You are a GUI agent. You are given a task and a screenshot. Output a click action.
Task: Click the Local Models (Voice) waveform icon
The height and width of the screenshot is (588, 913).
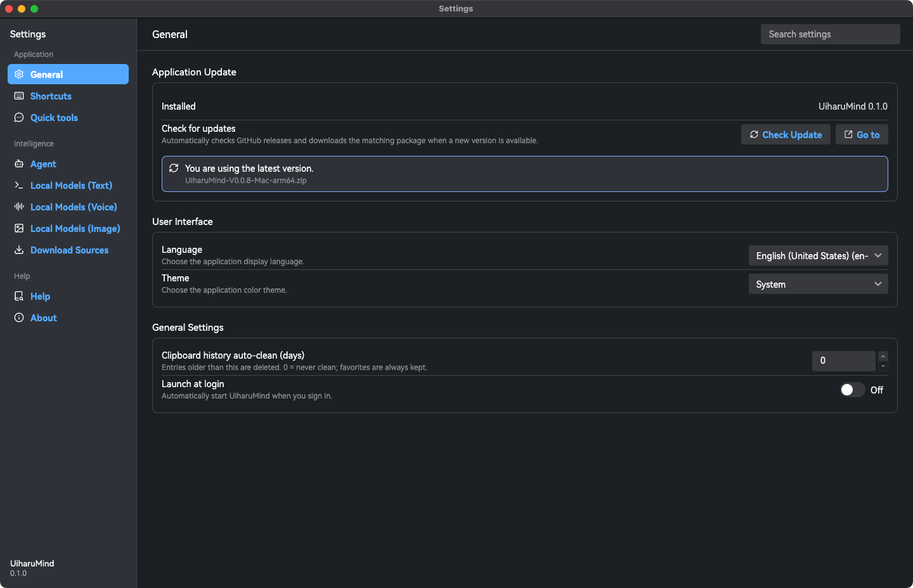click(19, 207)
